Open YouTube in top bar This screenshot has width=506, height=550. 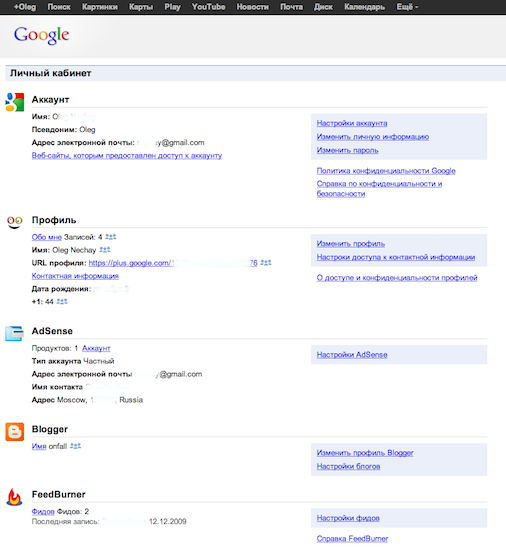(x=208, y=7)
